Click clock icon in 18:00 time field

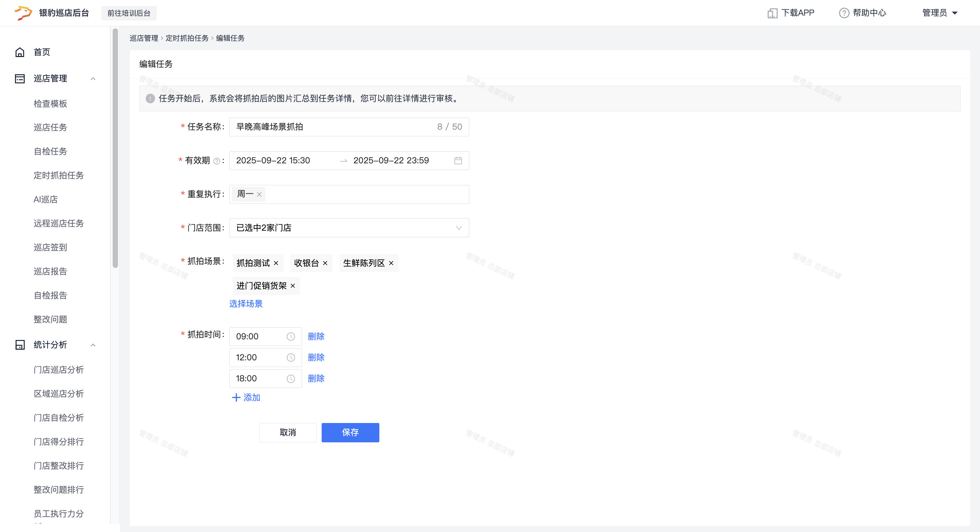click(x=291, y=379)
